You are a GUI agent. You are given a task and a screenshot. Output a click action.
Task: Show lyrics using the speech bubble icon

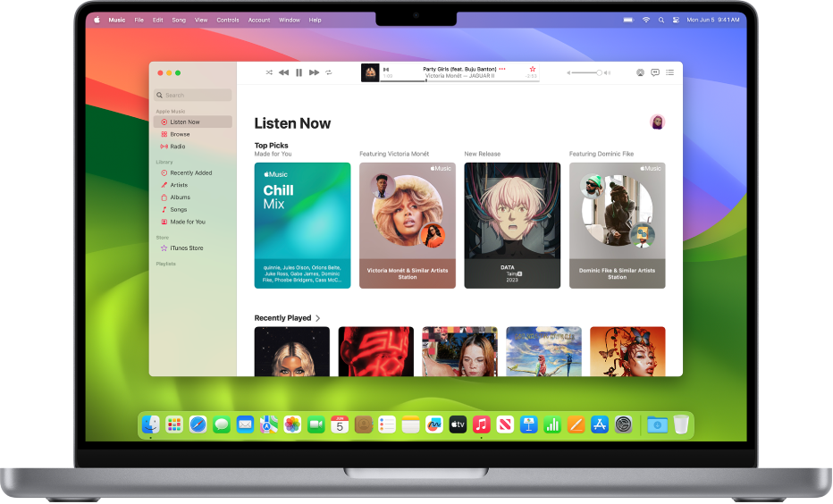click(x=655, y=72)
